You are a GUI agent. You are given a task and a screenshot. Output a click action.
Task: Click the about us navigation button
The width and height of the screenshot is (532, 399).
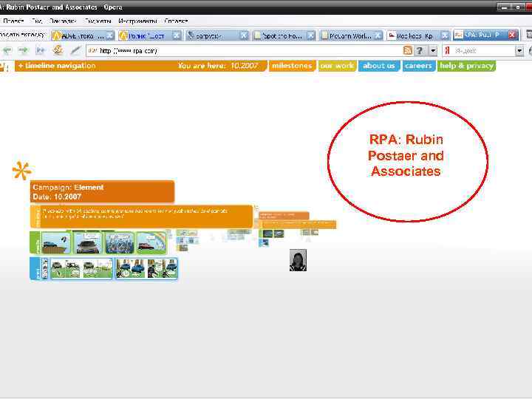coord(379,66)
